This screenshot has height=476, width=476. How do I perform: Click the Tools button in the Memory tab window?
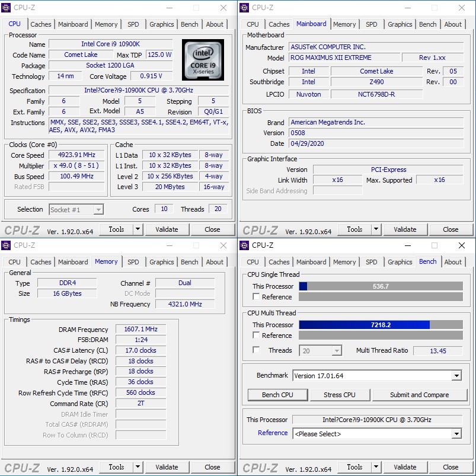(116, 467)
